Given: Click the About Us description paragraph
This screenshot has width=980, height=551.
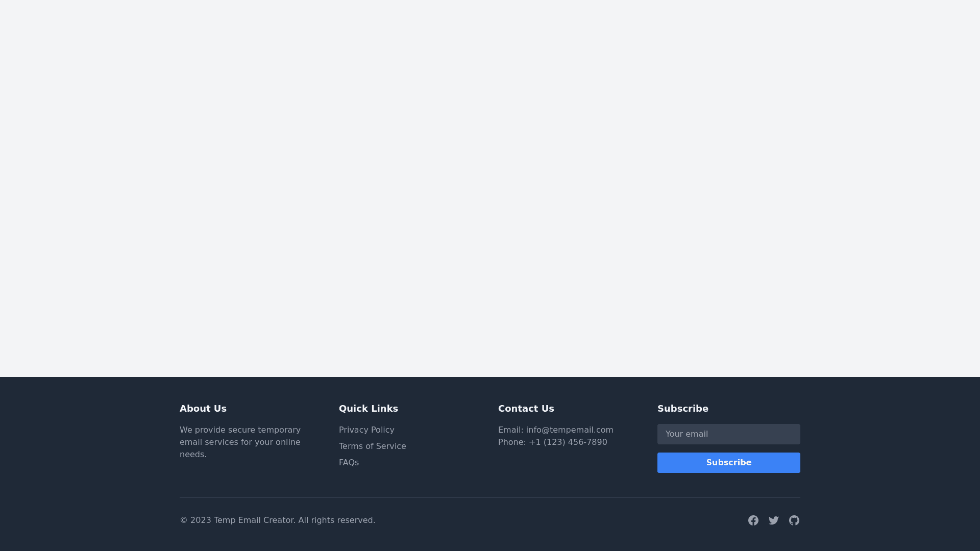Looking at the screenshot, I should click(240, 442).
